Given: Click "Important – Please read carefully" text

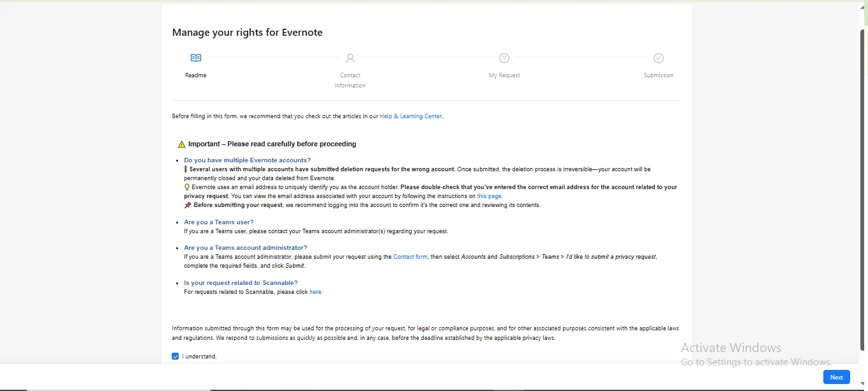Looking at the screenshot, I should click(272, 144).
